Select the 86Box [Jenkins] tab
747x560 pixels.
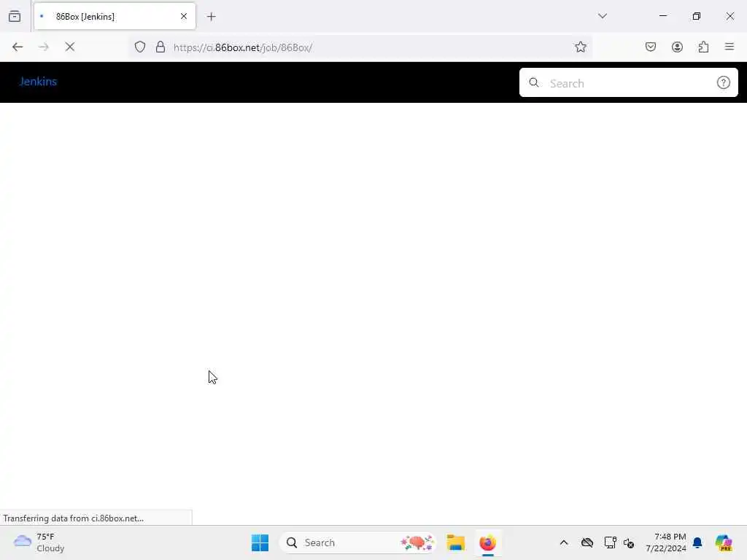pyautogui.click(x=115, y=17)
